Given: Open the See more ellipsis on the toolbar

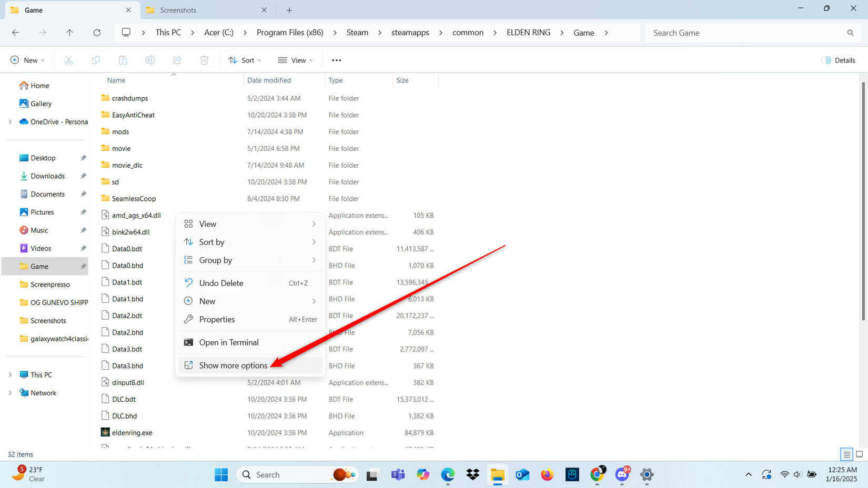Looking at the screenshot, I should (336, 59).
